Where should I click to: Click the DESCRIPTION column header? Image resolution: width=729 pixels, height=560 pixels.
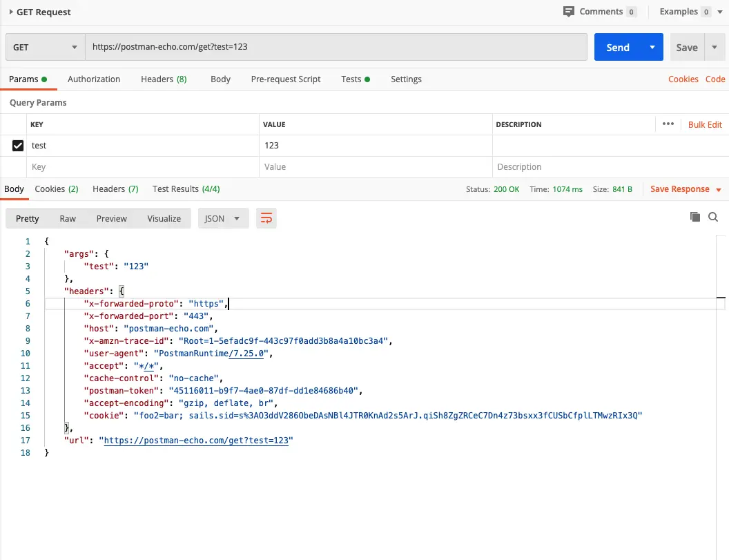coord(518,125)
